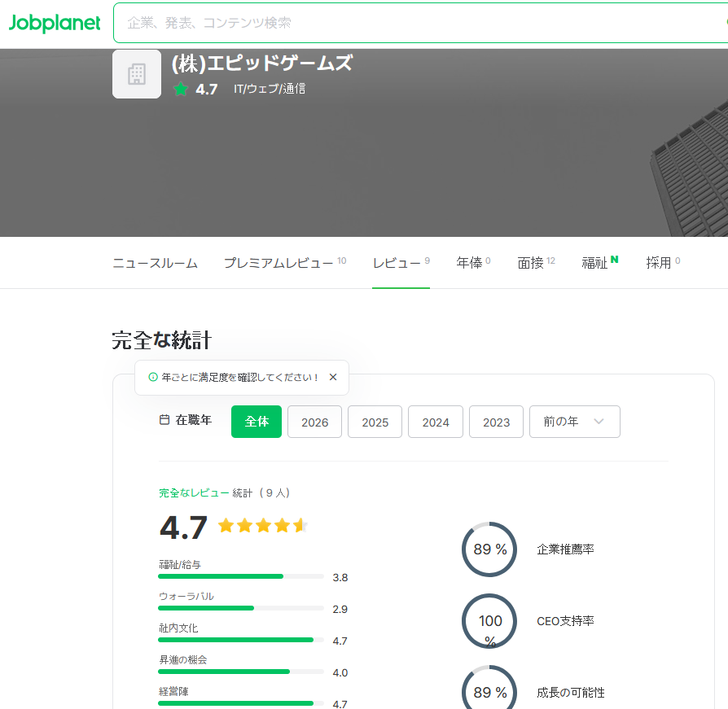Click the yellow star rating row

coord(262,526)
